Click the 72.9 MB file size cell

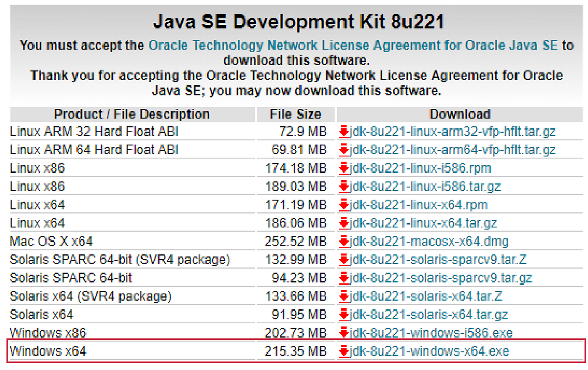coord(303,132)
